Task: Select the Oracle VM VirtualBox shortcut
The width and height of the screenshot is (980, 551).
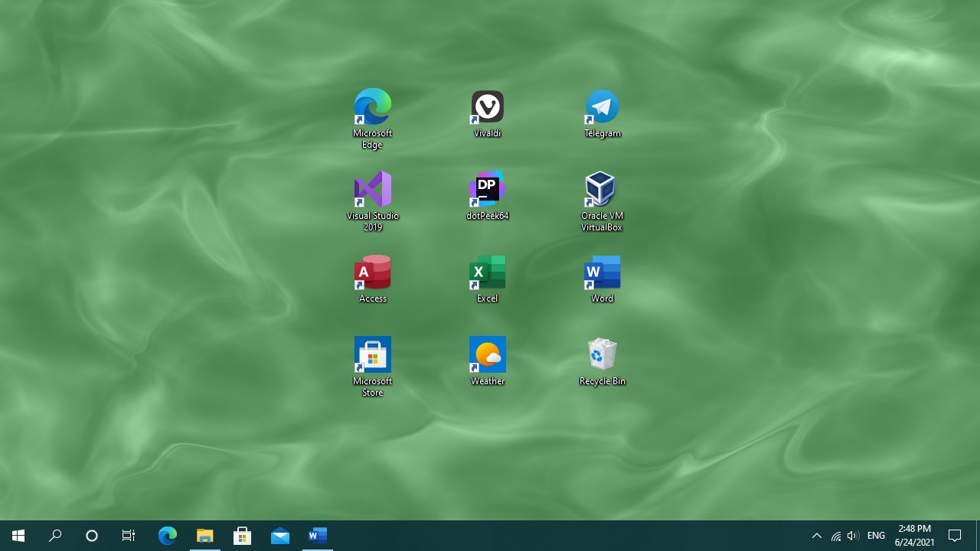Action: click(602, 201)
